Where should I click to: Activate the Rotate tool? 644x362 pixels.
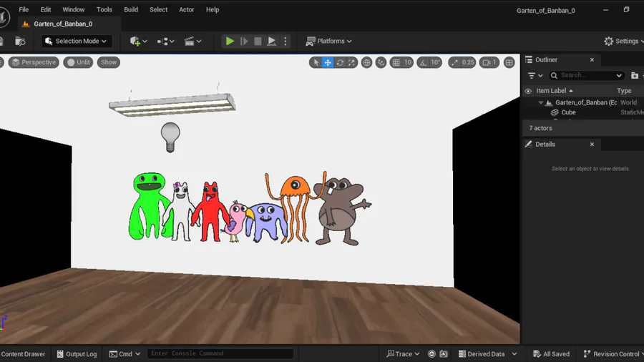(x=340, y=62)
